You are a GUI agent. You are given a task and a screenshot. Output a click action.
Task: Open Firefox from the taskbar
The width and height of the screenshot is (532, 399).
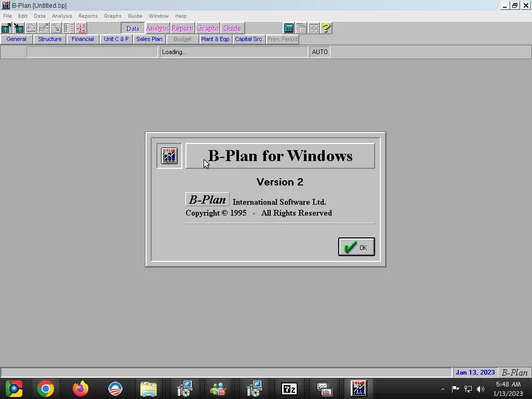[81, 389]
